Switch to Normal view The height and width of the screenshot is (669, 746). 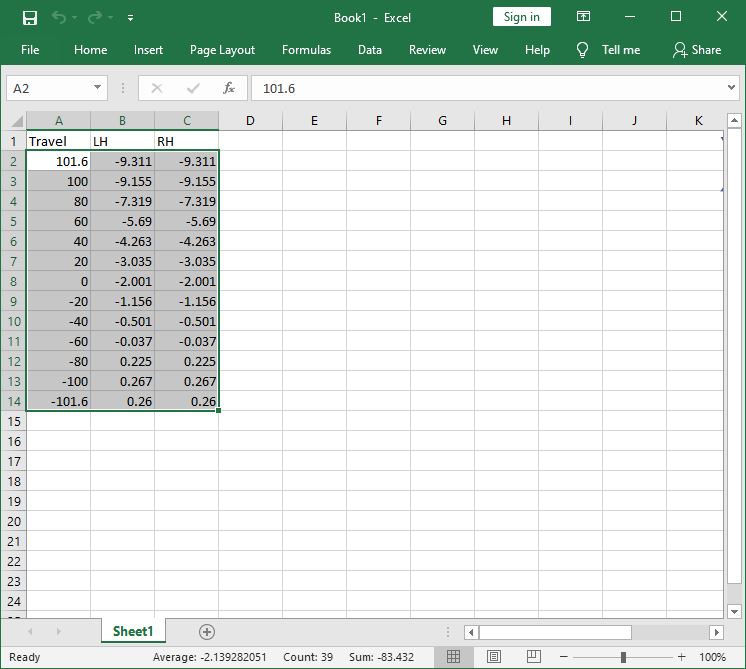coord(453,657)
